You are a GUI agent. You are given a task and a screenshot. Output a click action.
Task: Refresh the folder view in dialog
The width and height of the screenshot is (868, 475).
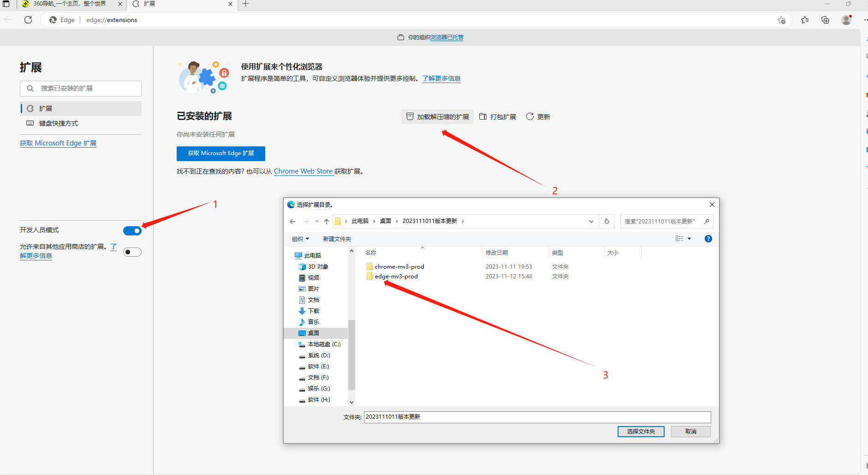(x=607, y=222)
